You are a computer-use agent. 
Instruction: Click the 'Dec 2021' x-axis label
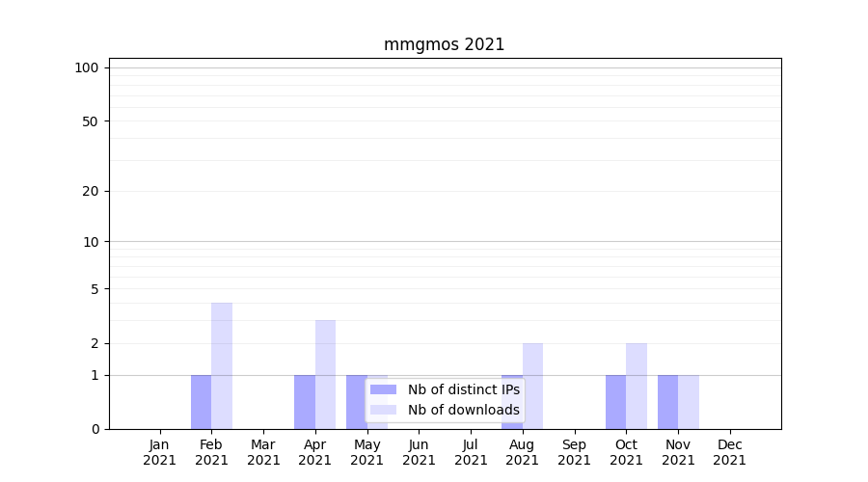[x=729, y=452]
